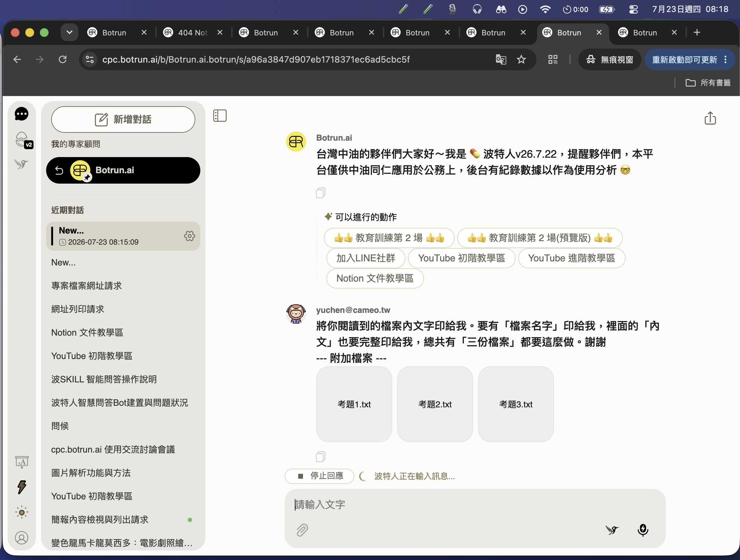Open macOS Control Center menu bar icon
This screenshot has width=740, height=560.
pos(633,9)
